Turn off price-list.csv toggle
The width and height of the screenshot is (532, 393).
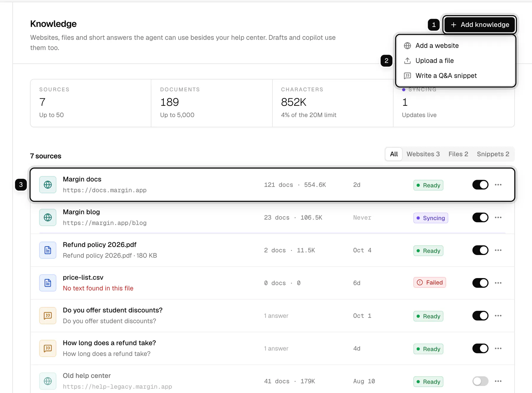[x=480, y=283]
